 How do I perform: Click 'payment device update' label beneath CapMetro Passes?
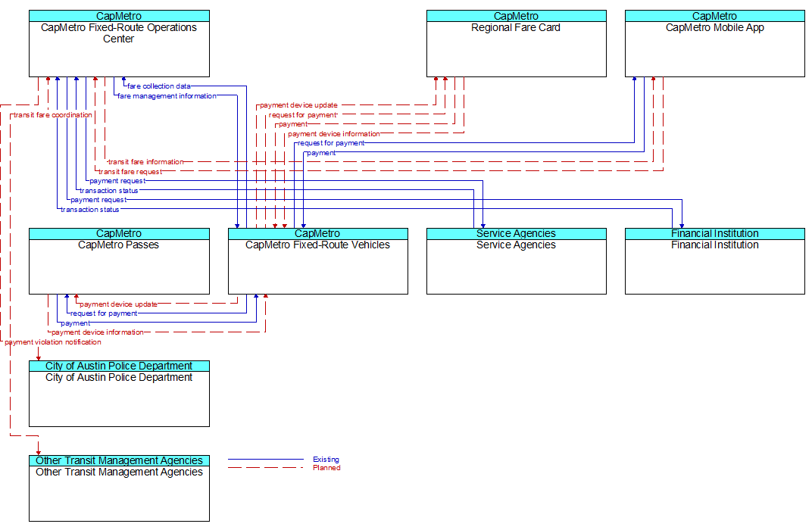click(x=118, y=304)
